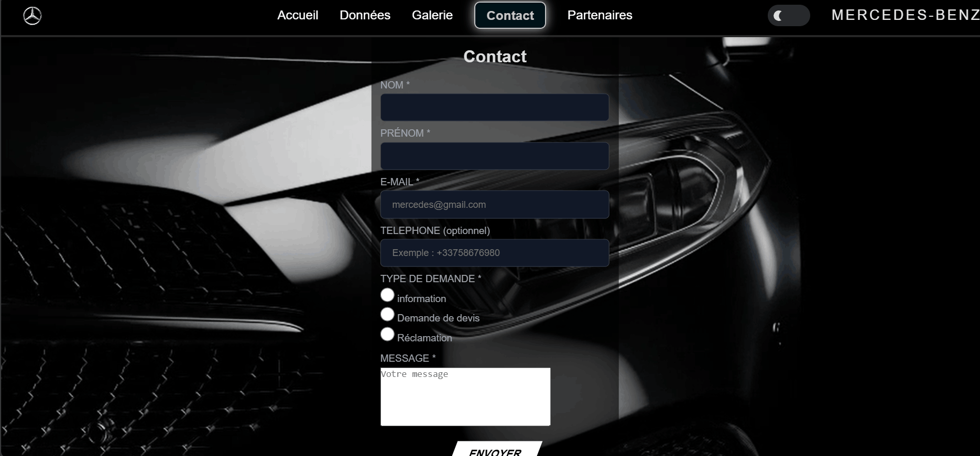Click the Mercedes star logo icon
The image size is (980, 456).
coord(32,16)
